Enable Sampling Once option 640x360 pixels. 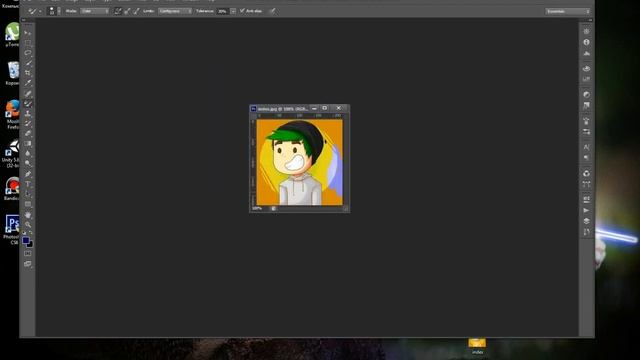point(127,11)
